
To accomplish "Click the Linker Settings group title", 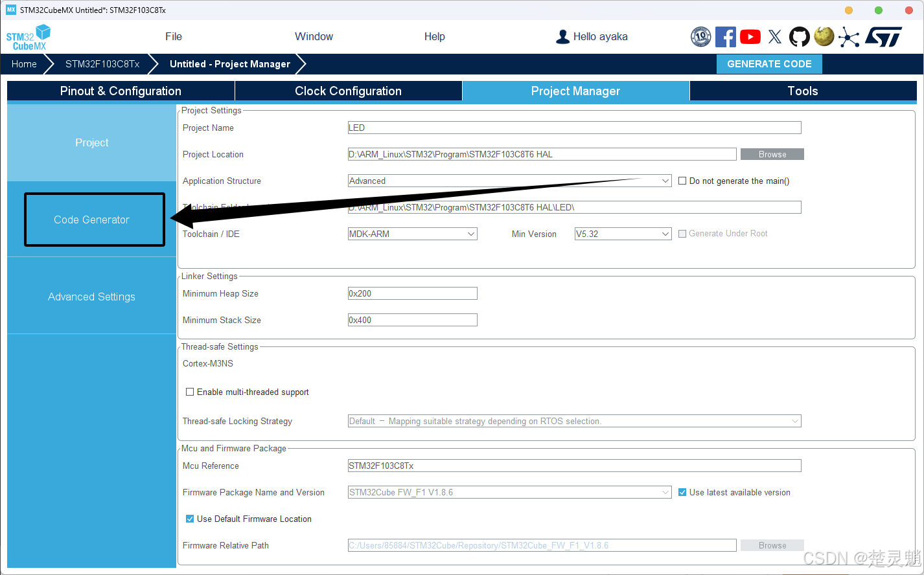I will (x=209, y=276).
